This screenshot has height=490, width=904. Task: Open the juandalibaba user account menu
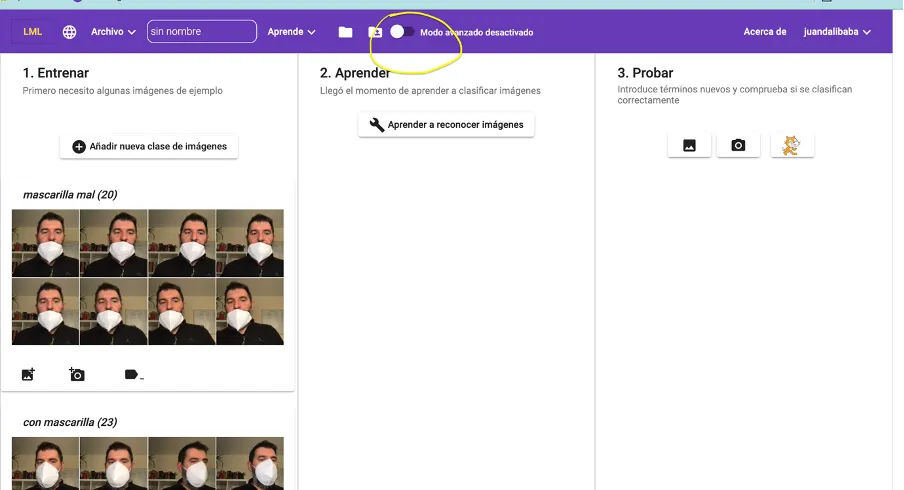(x=837, y=32)
